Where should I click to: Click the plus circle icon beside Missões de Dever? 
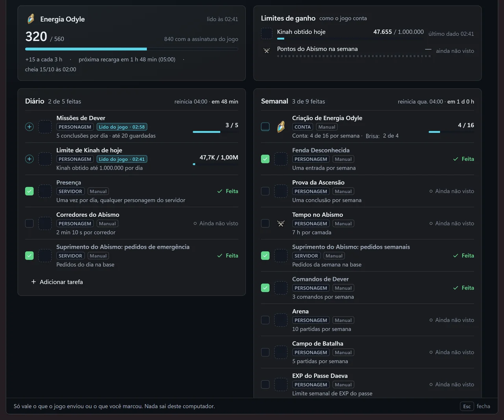[29, 127]
